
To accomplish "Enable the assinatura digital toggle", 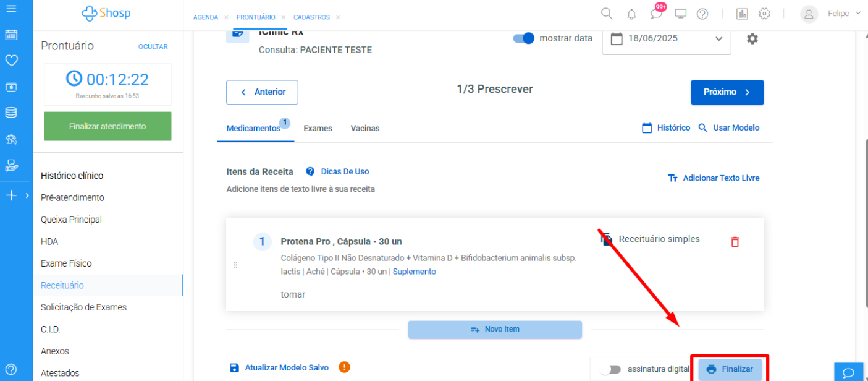I will (x=611, y=369).
